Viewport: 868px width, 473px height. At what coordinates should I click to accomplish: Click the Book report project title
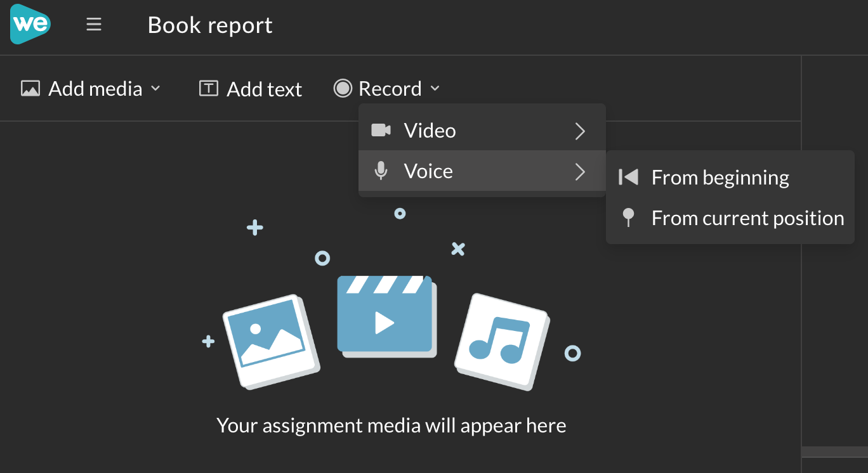[210, 25]
